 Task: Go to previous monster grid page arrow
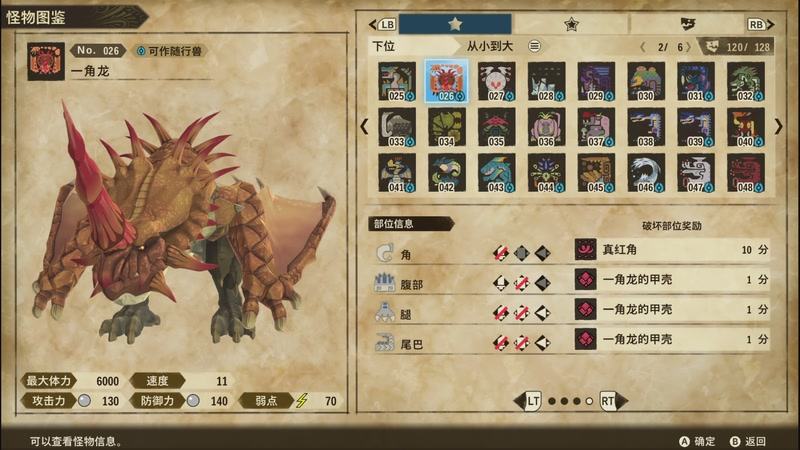364,127
